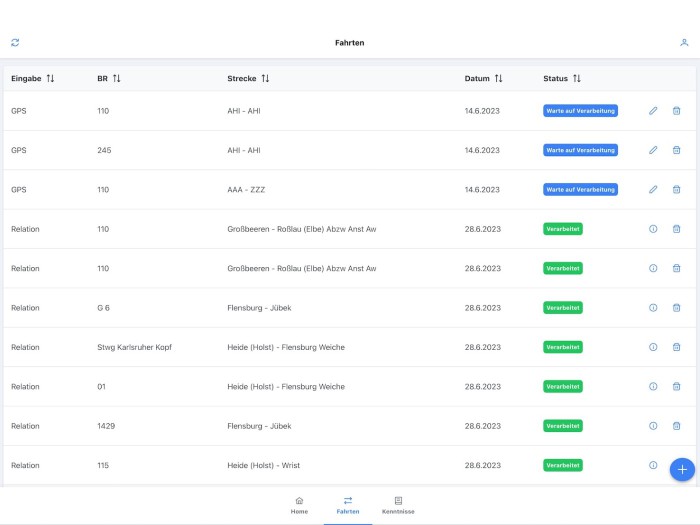Click 'Heide (Holst) - Wrist' route cell

tap(263, 465)
